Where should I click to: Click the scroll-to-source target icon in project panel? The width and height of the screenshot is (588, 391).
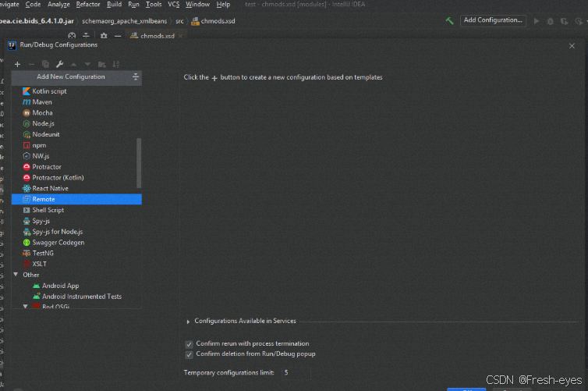coord(72,36)
